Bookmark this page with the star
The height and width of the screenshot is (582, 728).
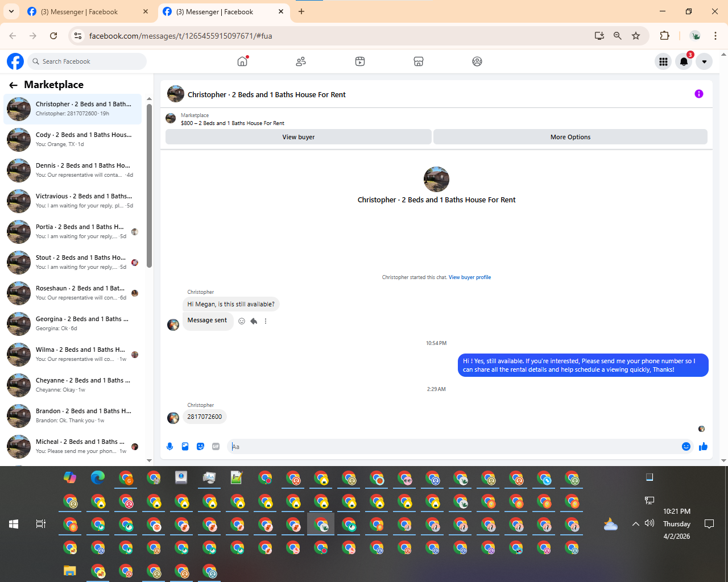point(636,36)
